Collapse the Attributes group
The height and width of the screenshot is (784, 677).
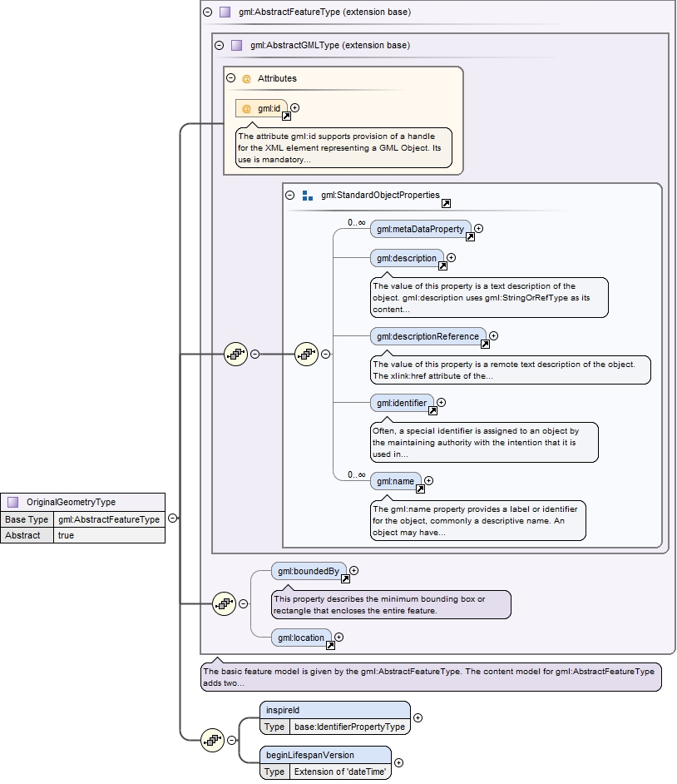[231, 78]
